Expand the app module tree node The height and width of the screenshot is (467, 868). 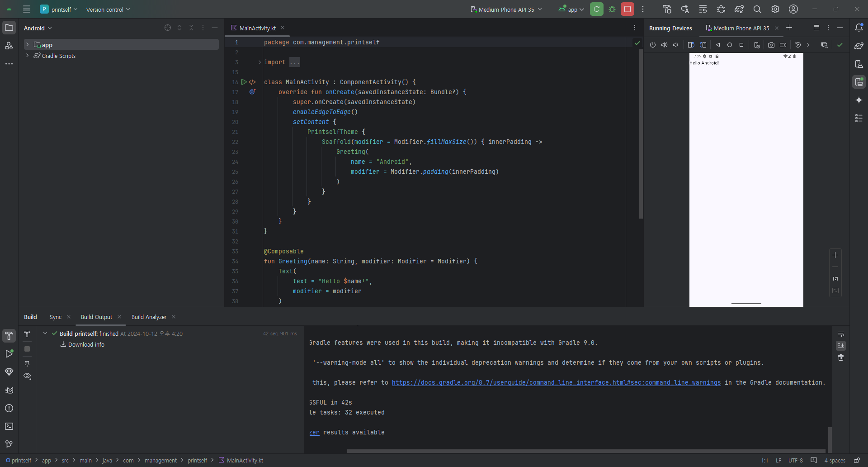coord(28,44)
